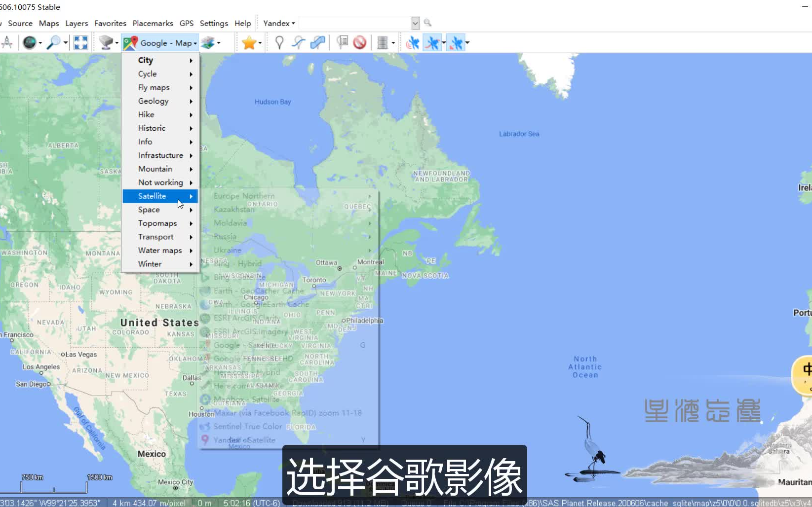Open the Fly maps category submenu
The width and height of the screenshot is (812, 507).
[160, 87]
